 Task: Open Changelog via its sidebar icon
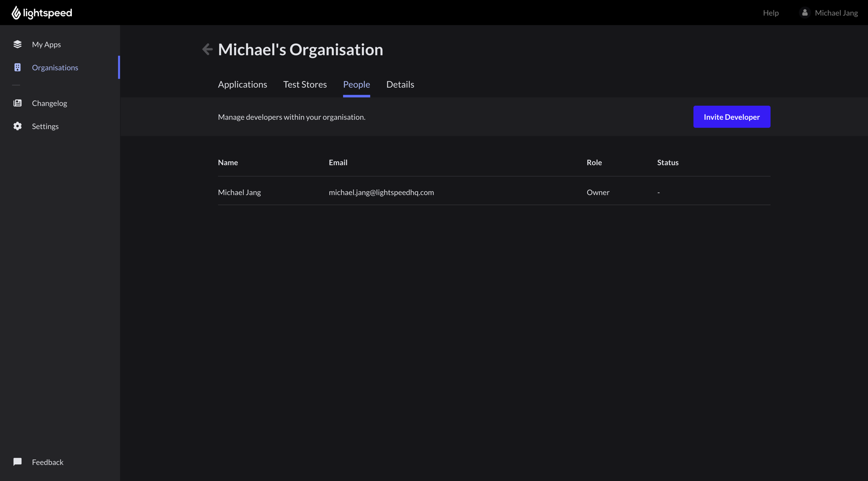(17, 103)
